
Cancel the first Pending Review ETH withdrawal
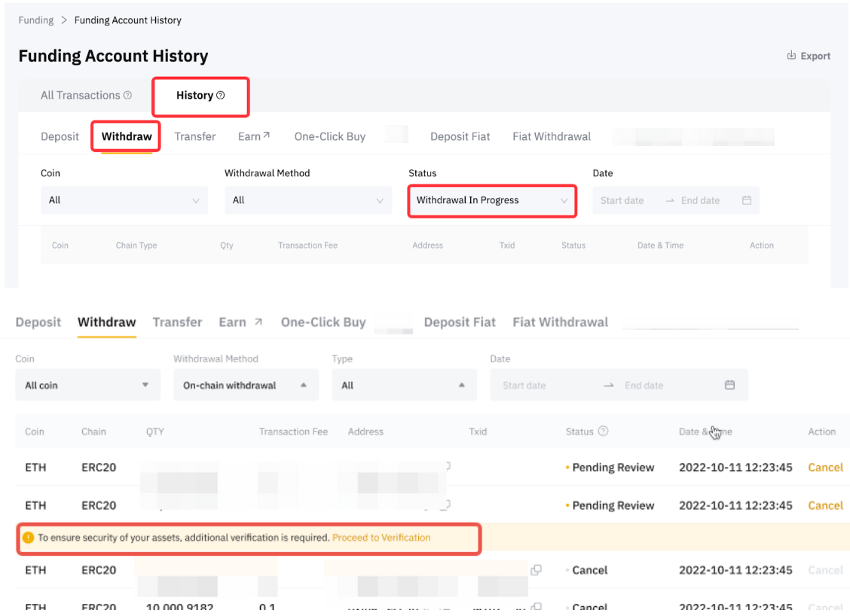[x=825, y=467]
